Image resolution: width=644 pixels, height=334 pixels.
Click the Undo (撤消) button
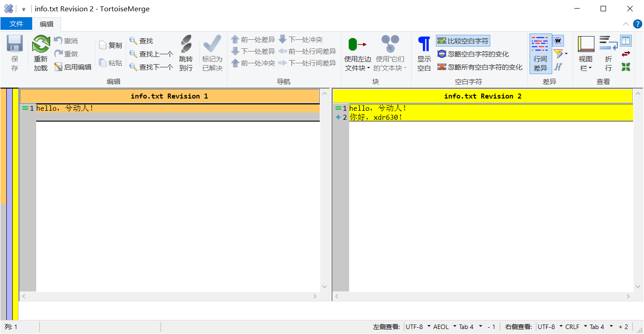[66, 41]
